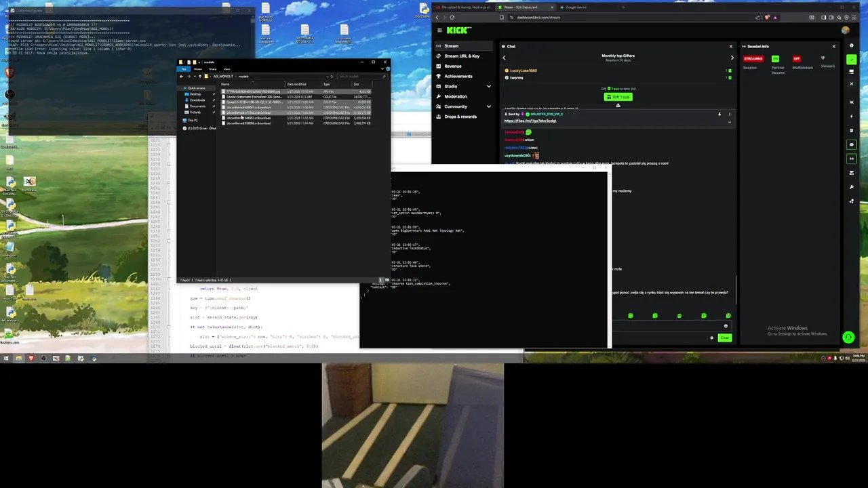Screen dimensions: 868x488
Task: Show previous top gifters slide
Action: point(504,58)
